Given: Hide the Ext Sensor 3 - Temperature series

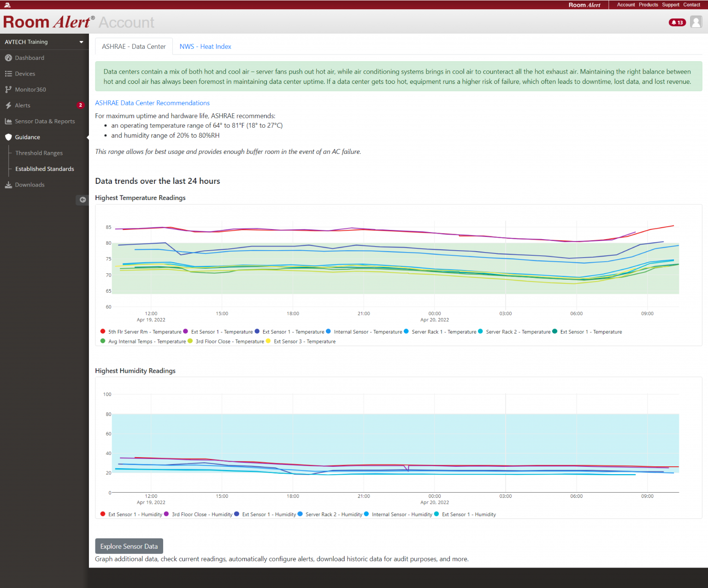Looking at the screenshot, I should click(304, 341).
